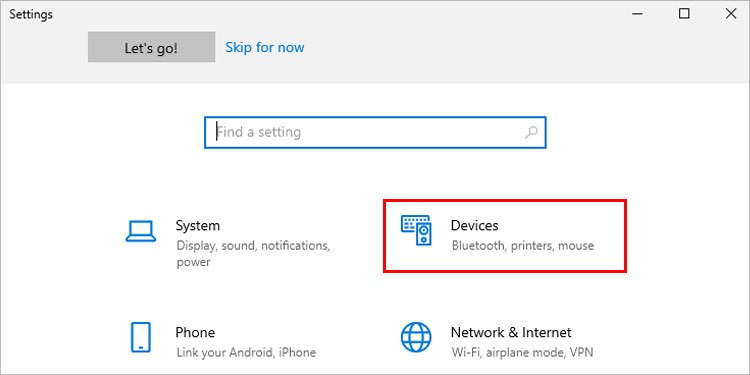This screenshot has width=750, height=375.
Task: Close the Settings window
Action: tap(731, 14)
